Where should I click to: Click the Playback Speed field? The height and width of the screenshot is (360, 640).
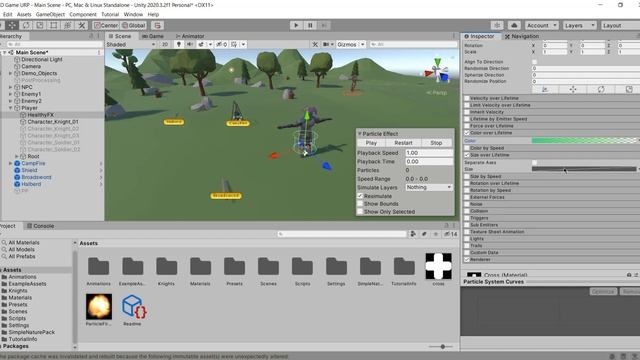tap(429, 153)
